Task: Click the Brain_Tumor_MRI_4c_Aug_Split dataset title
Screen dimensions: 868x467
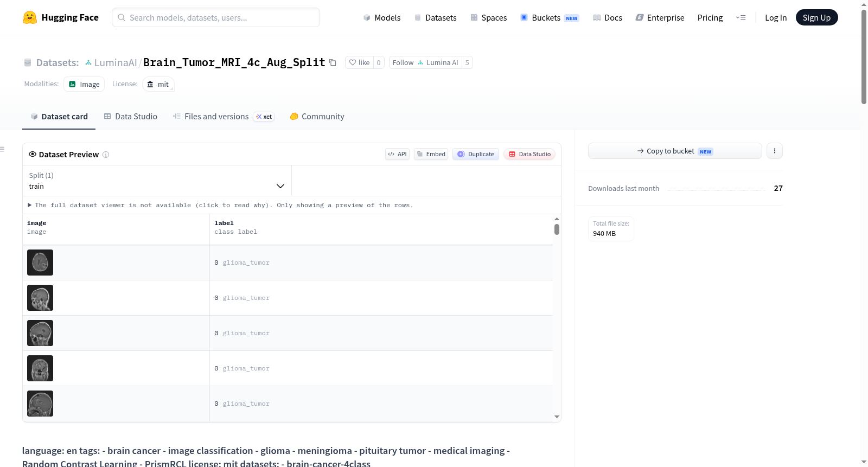Action: [234, 62]
